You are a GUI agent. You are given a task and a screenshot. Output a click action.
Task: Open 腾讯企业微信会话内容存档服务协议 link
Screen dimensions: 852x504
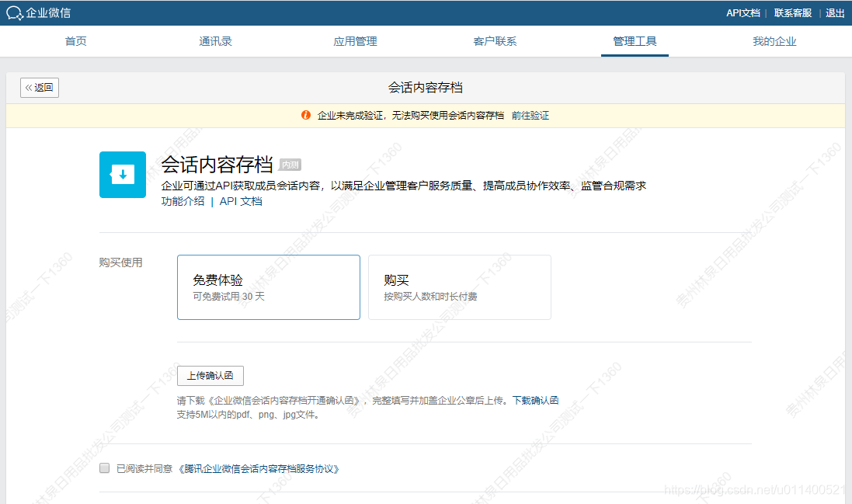259,469
